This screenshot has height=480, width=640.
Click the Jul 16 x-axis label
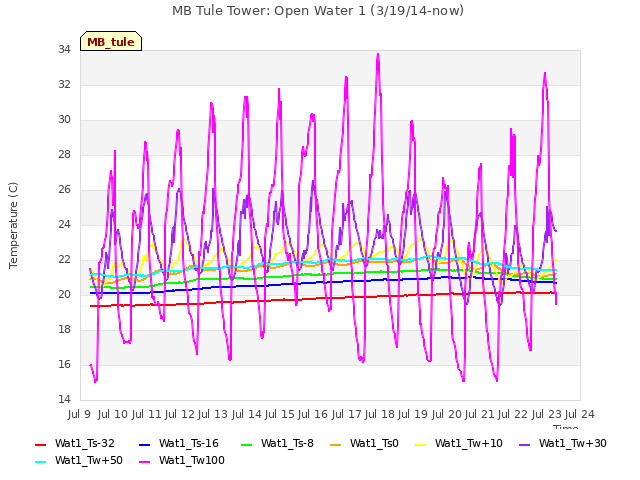point(313,415)
